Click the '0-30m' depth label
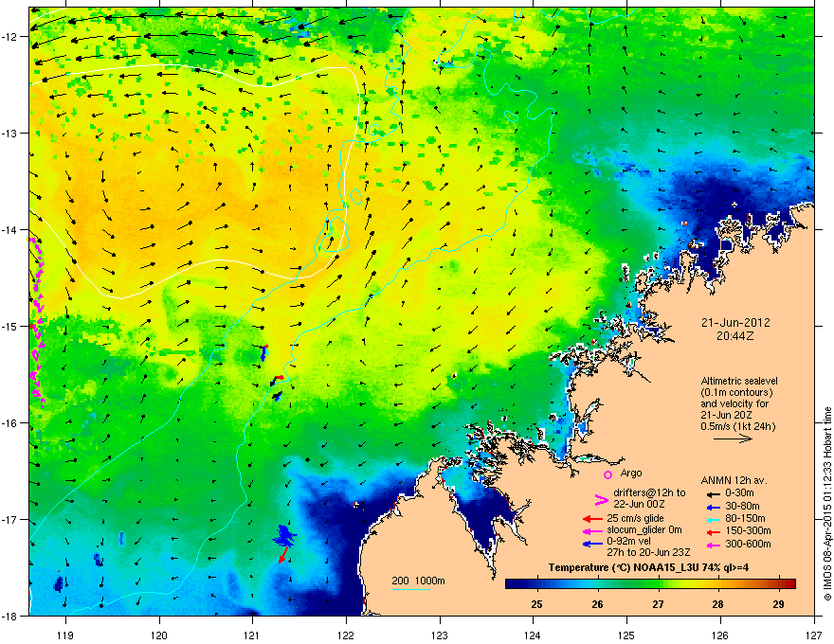The image size is (834, 644). tap(739, 493)
